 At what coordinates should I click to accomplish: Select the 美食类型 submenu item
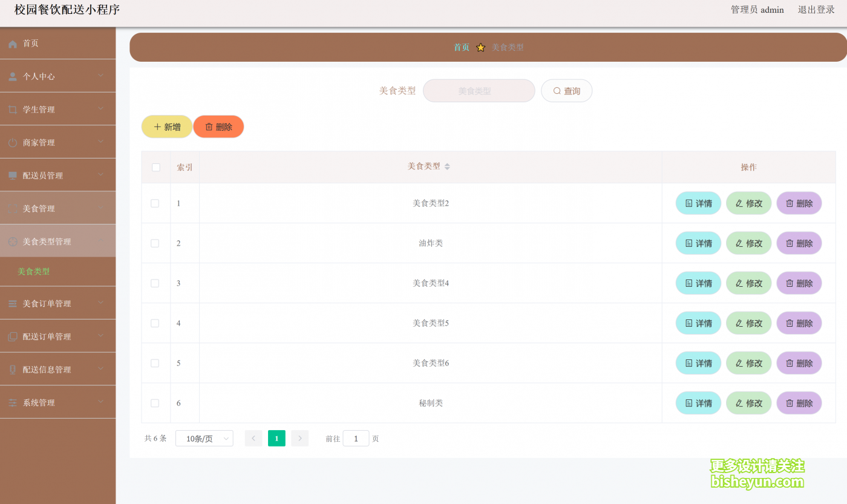pos(57,272)
